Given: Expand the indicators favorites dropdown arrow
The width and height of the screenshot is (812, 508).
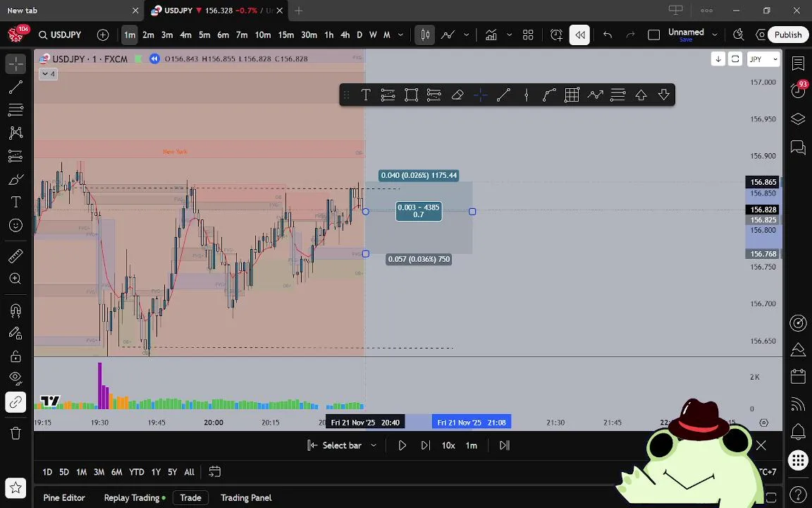Looking at the screenshot, I should pos(509,35).
